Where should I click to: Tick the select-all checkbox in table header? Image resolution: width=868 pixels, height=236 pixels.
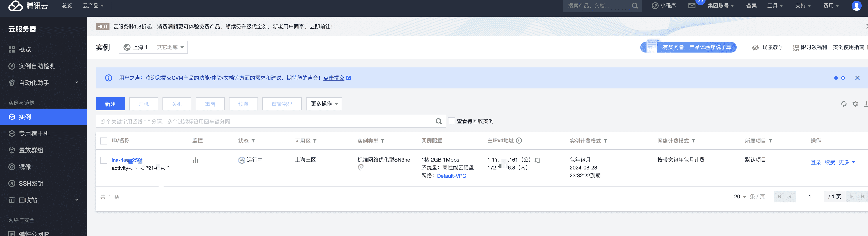[x=104, y=141]
